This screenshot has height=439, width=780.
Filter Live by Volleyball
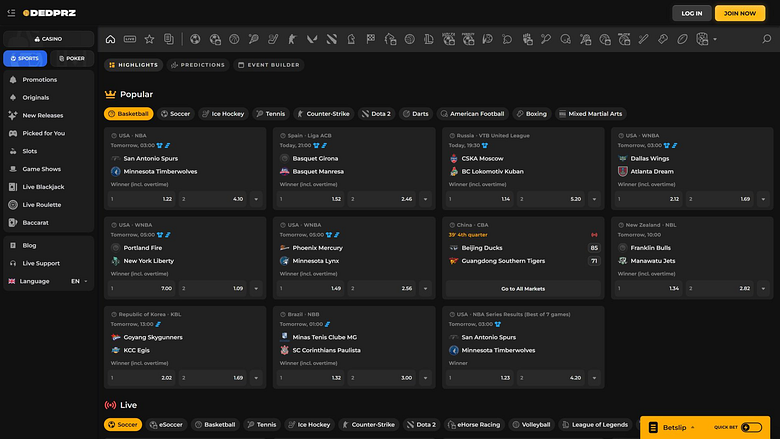pos(531,425)
